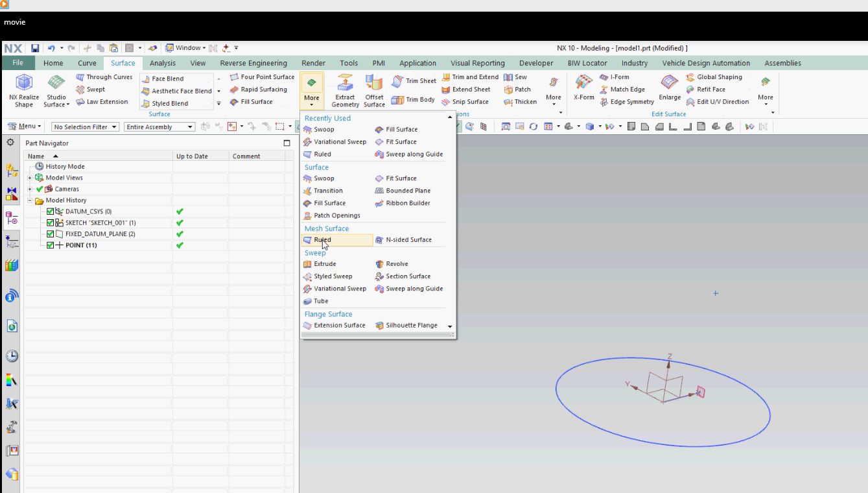Click the NX Realize Shape icon
The image size is (868, 493).
coord(24,83)
